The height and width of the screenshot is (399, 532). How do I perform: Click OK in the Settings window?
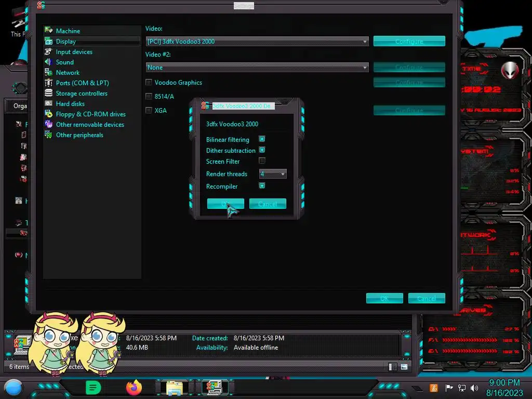coord(385,298)
